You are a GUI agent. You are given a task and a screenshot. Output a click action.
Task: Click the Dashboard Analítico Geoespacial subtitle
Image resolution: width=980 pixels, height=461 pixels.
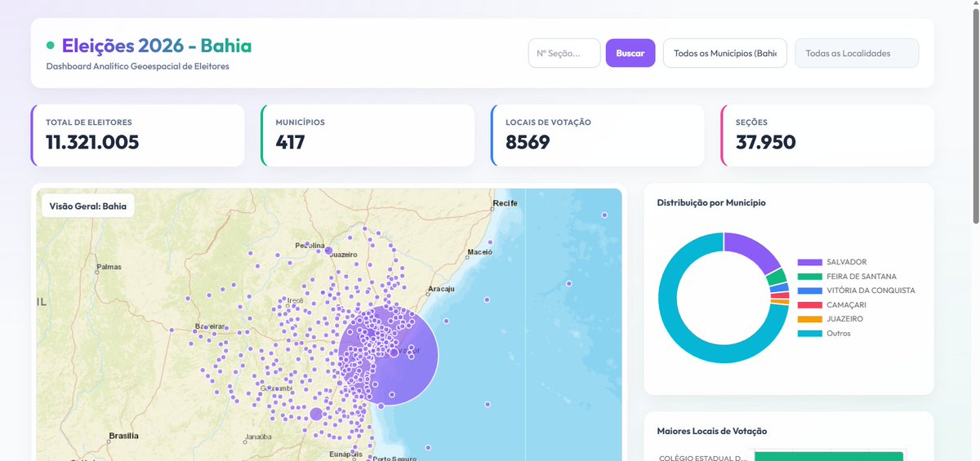tap(138, 66)
